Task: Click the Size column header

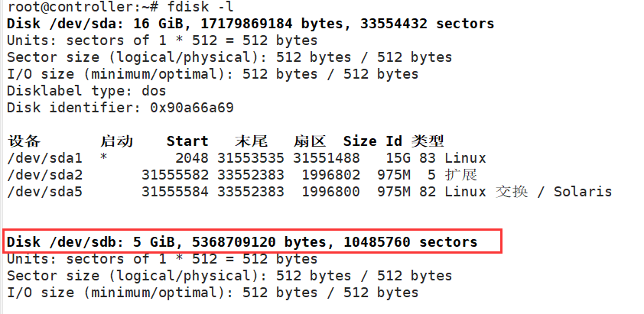Action: pos(359,141)
